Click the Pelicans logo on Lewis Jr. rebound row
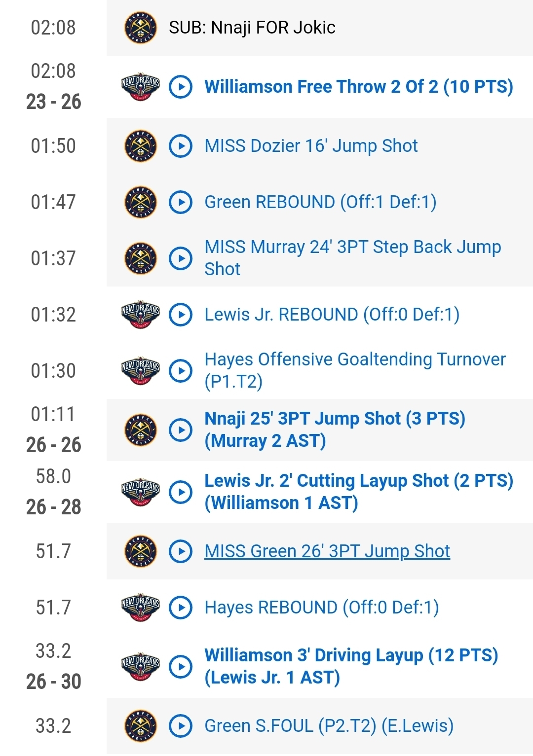533x756 pixels. [x=141, y=315]
